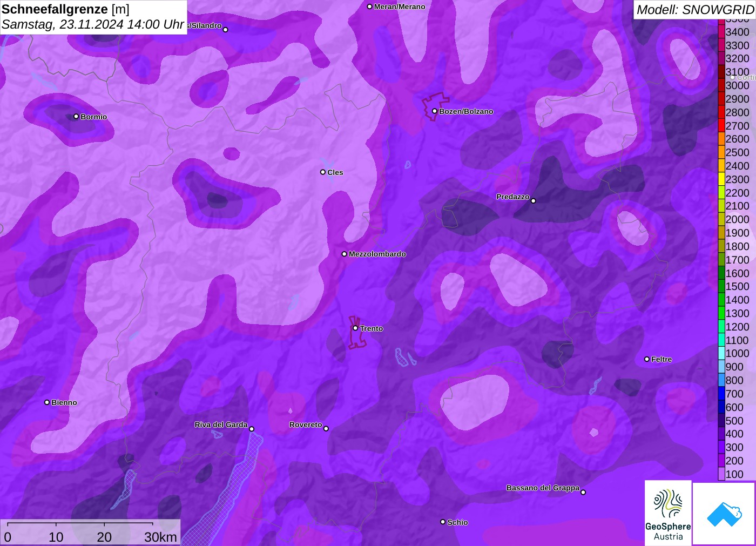Click the Rovereto label text
Screen dimensions: 756x546
306,424
